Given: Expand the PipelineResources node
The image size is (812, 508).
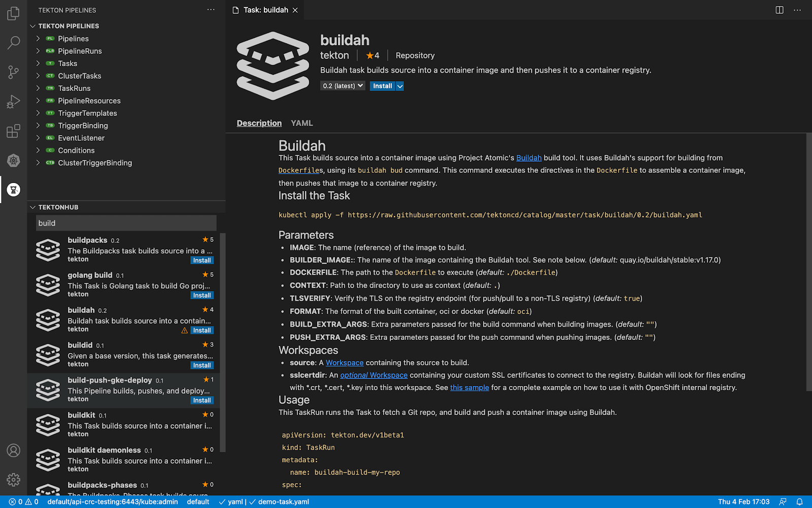Looking at the screenshot, I should (38, 101).
